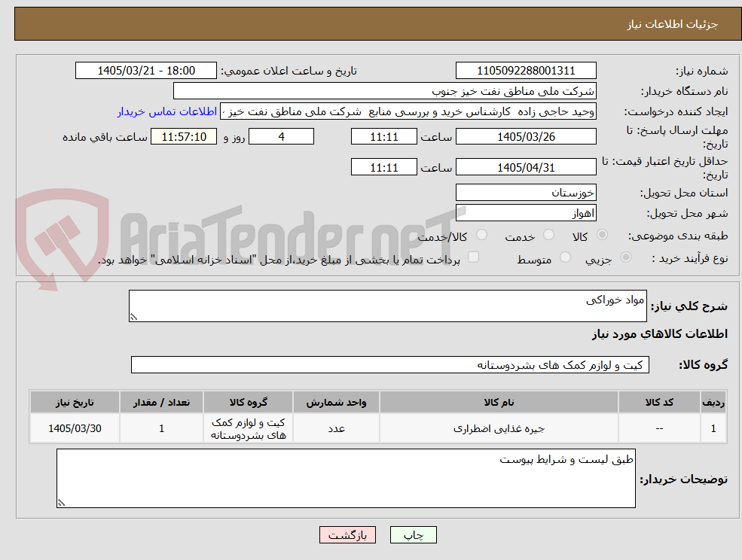Select the جزیی purchase type radio
This screenshot has height=560, width=742.
coord(625,257)
